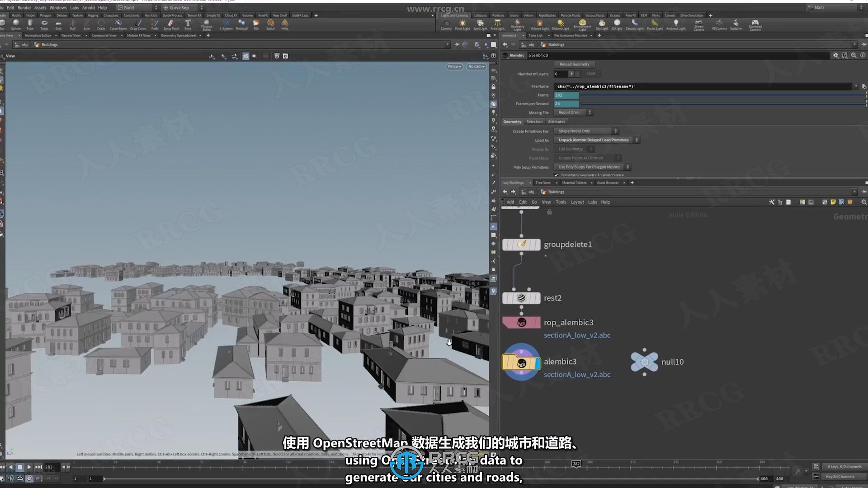
Task: Open the Material Palette tab
Action: pos(574,183)
